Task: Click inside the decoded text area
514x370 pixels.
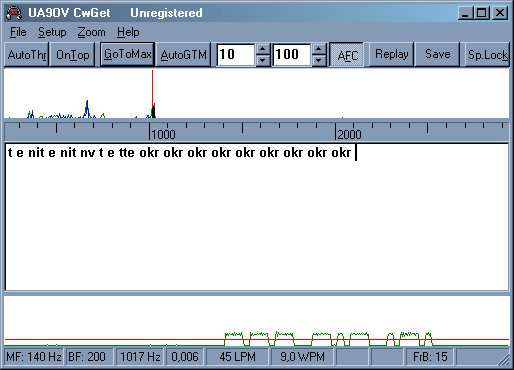Action: point(257,217)
